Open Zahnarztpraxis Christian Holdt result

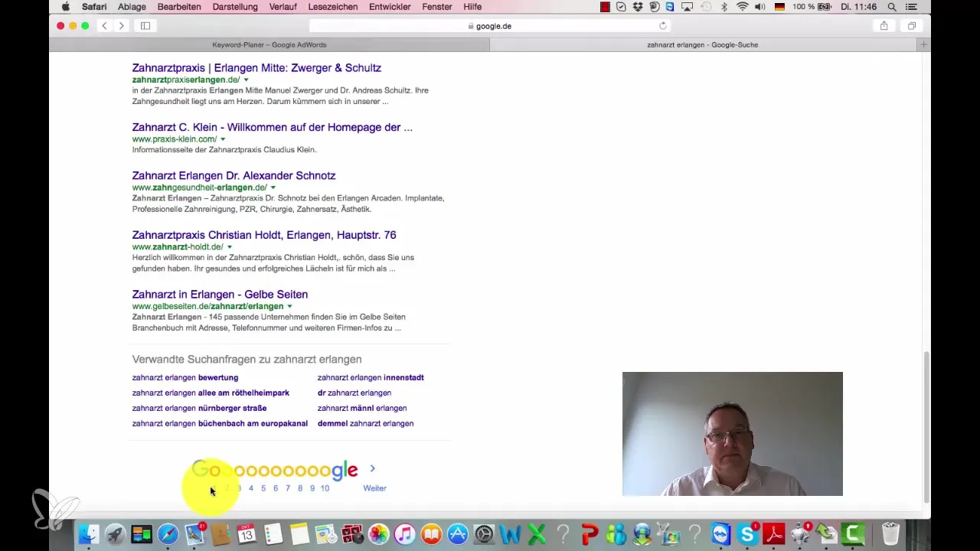click(264, 235)
